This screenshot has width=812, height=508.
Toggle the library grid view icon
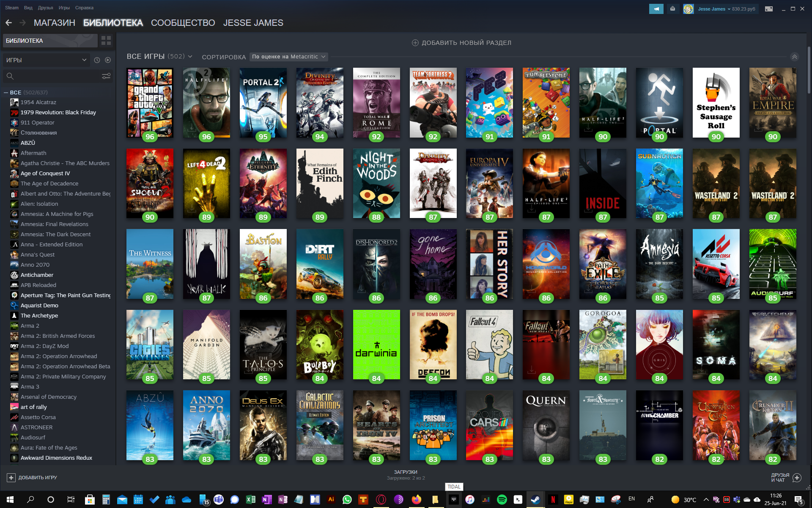click(106, 41)
